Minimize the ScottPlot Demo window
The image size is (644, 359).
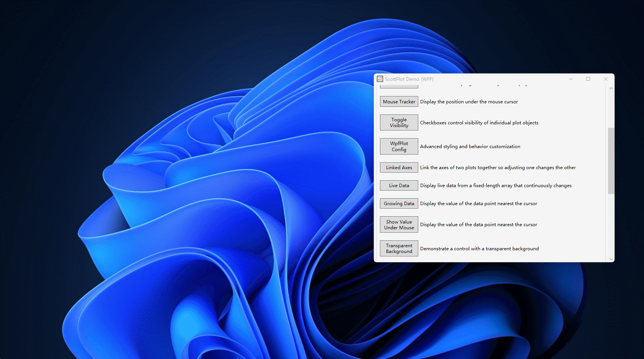(571, 79)
